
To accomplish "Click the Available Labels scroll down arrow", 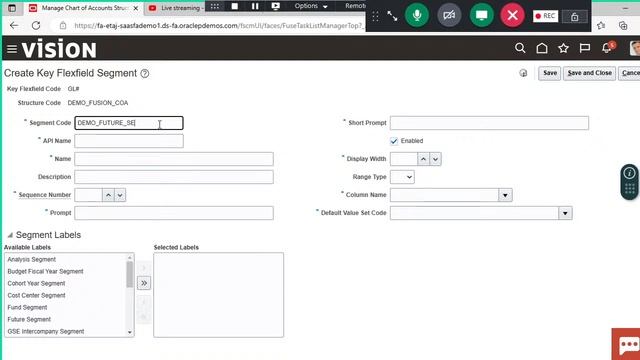I will (x=130, y=332).
